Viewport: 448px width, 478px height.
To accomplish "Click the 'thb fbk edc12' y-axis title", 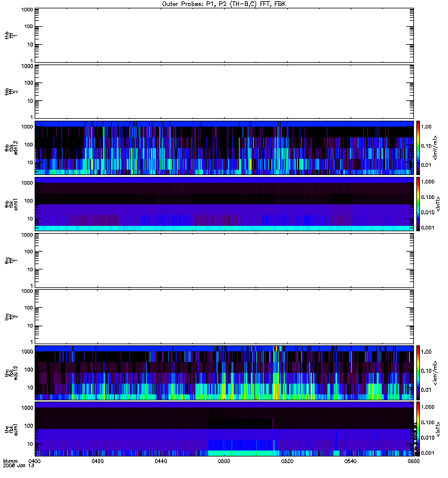I will [11, 148].
